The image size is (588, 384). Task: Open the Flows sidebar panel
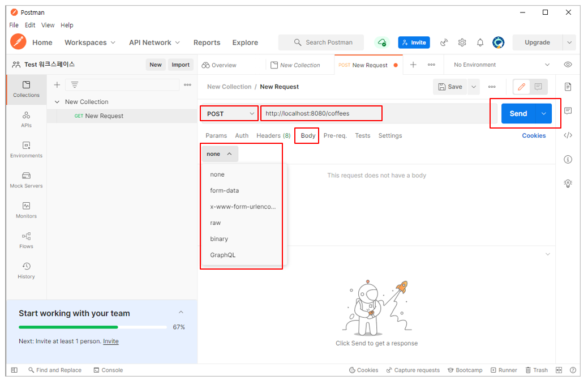click(x=26, y=240)
